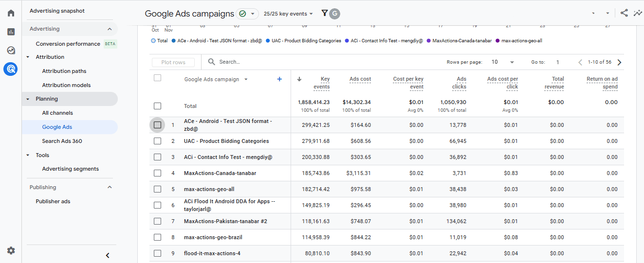Click the Total legend swatch
This screenshot has width=644, height=263.
[x=153, y=41]
